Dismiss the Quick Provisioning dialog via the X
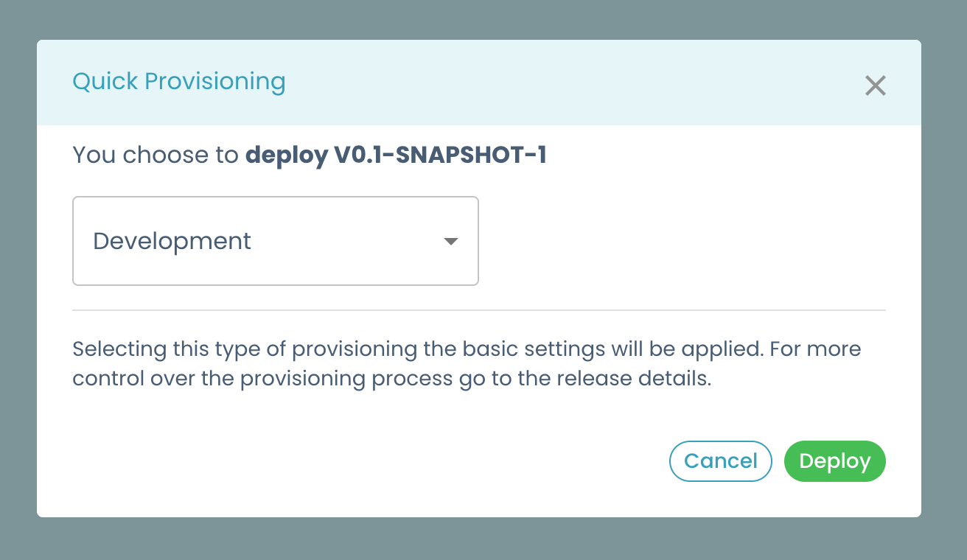Viewport: 967px width, 560px height. pos(875,85)
